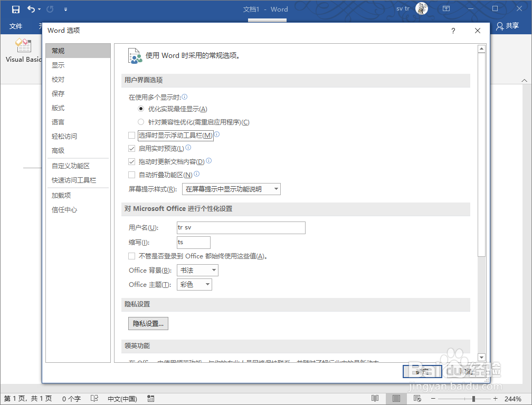This screenshot has height=405, width=532.
Task: Select the 常规 (General) category
Action: 78,51
